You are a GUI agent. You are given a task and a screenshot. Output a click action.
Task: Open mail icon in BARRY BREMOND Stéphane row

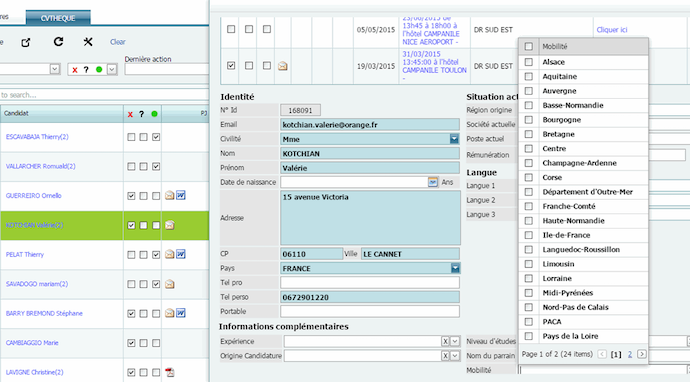(169, 313)
